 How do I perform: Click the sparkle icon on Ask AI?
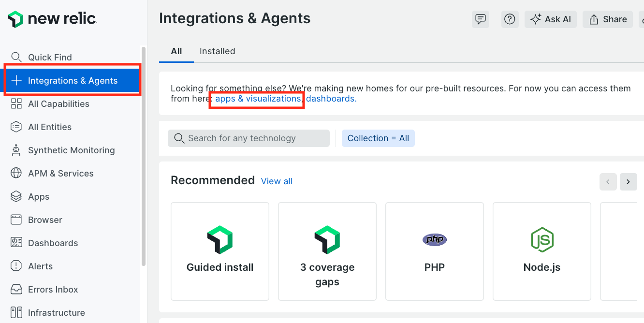[536, 19]
